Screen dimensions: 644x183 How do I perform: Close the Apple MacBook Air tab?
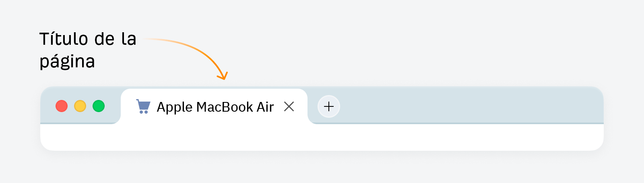(289, 106)
